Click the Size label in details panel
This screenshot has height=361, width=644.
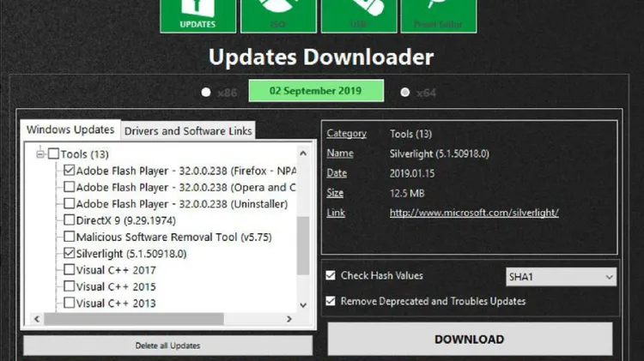tap(335, 193)
